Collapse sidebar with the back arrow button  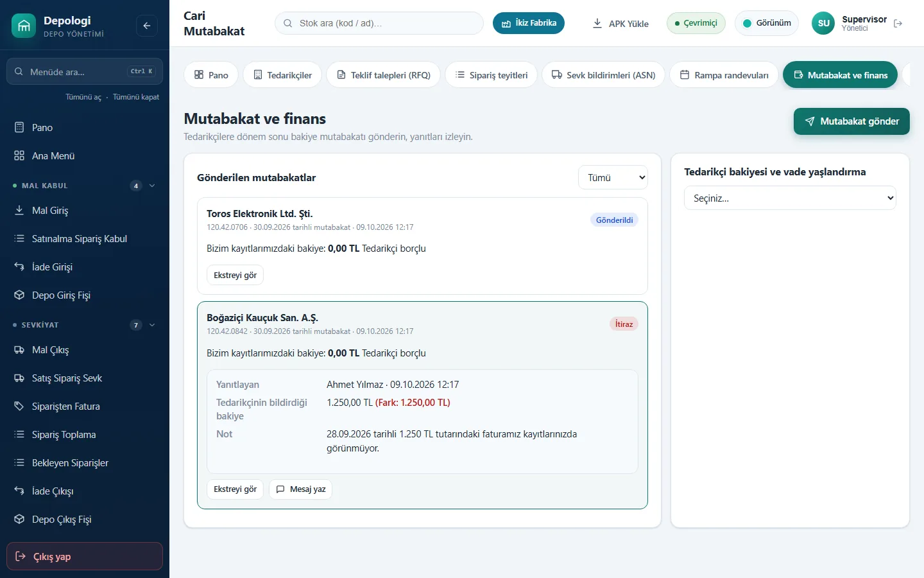147,26
